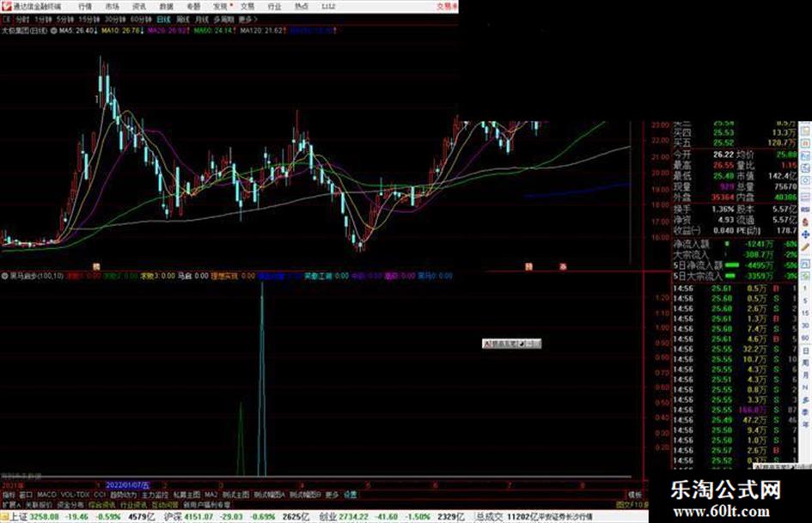Switch to 1分钟 chart period

coord(44,19)
